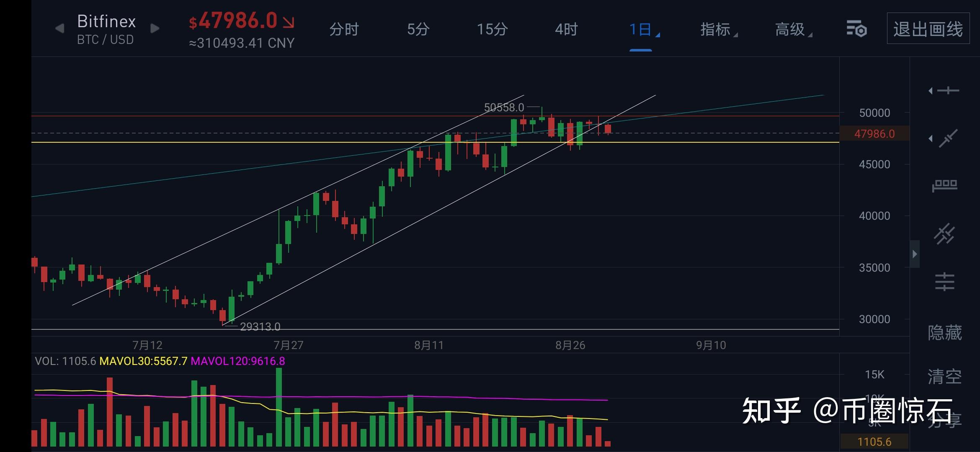Select the parallel channel drawing tool
This screenshot has width=980, height=452.
pos(945,234)
